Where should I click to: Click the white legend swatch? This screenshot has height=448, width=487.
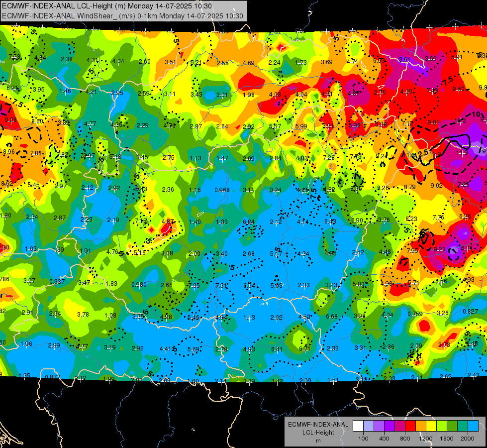point(358,426)
